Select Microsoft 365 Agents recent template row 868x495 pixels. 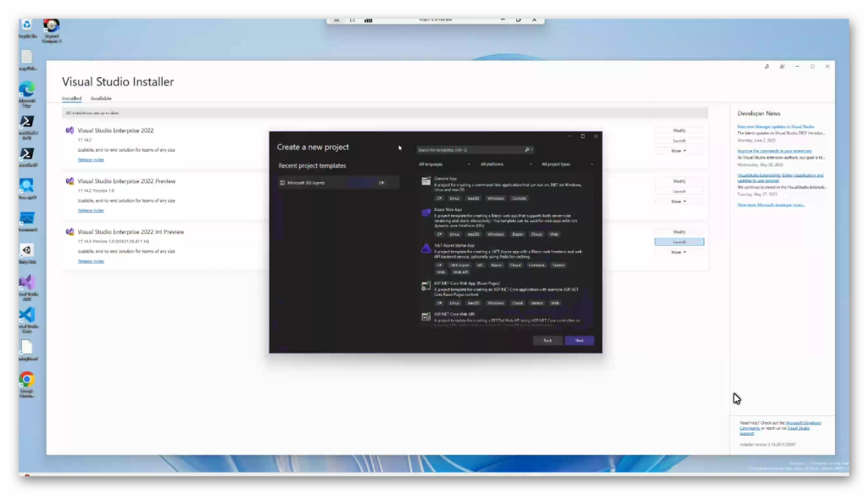coord(338,183)
